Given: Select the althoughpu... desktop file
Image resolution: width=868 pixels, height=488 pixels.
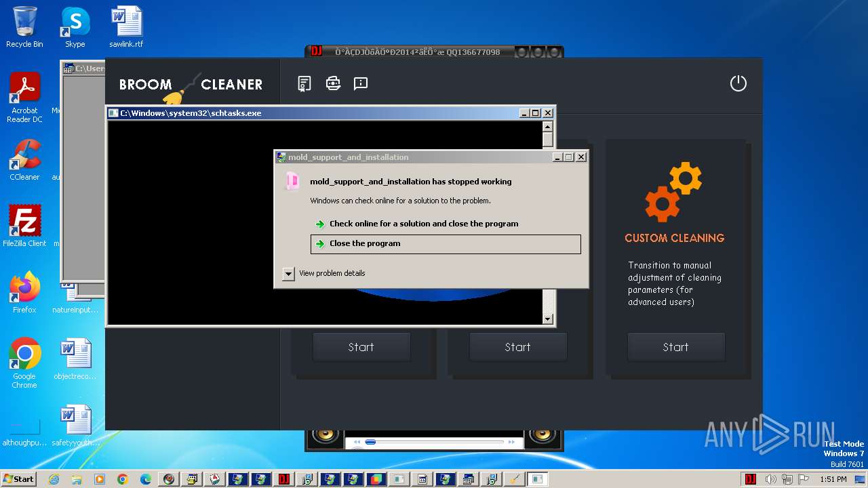Looking at the screenshot, I should [x=24, y=432].
